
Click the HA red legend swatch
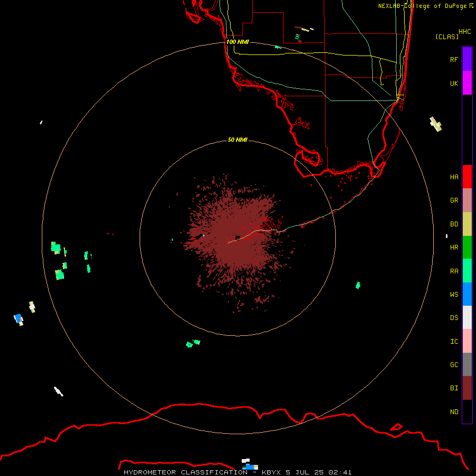[x=467, y=177]
